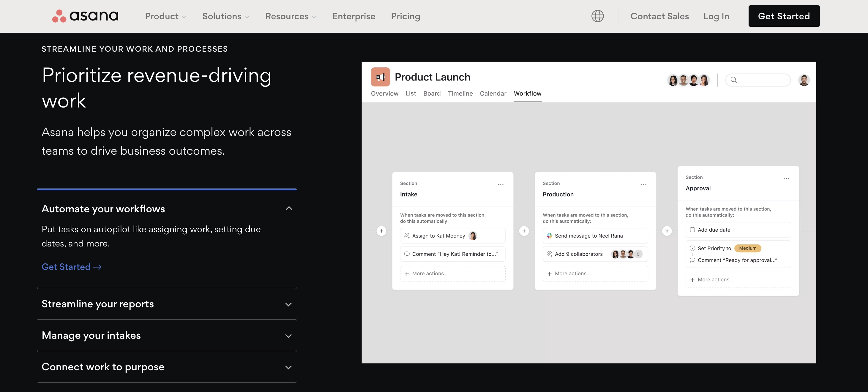Expand the Manage your intakes section
This screenshot has height=392, width=868.
[x=167, y=335]
